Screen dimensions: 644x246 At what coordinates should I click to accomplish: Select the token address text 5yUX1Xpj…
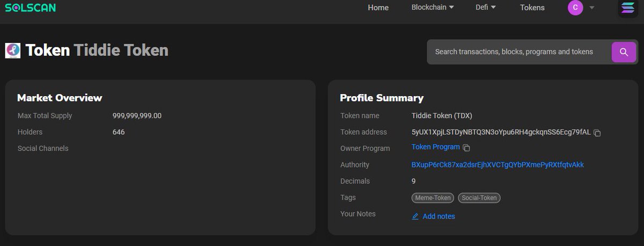click(x=501, y=132)
